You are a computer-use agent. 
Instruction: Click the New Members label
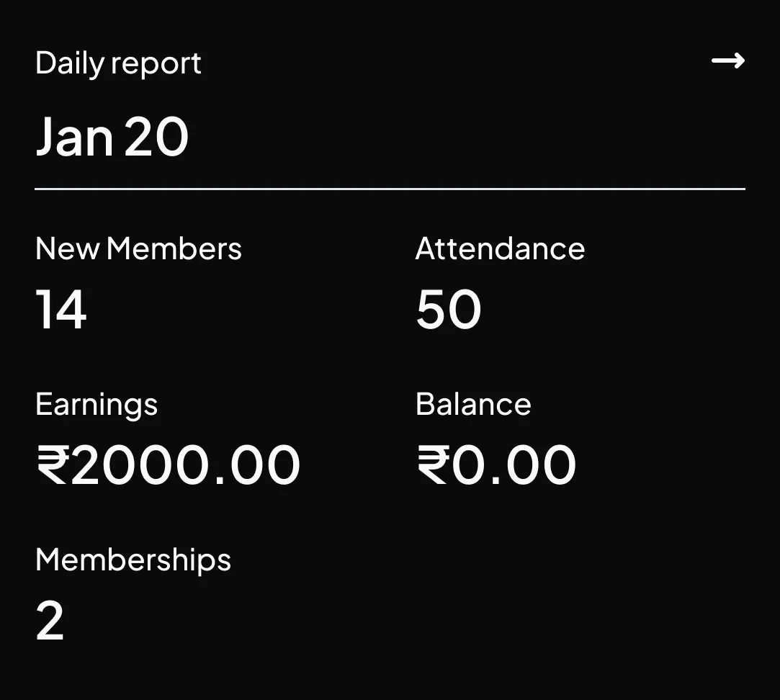click(x=138, y=248)
